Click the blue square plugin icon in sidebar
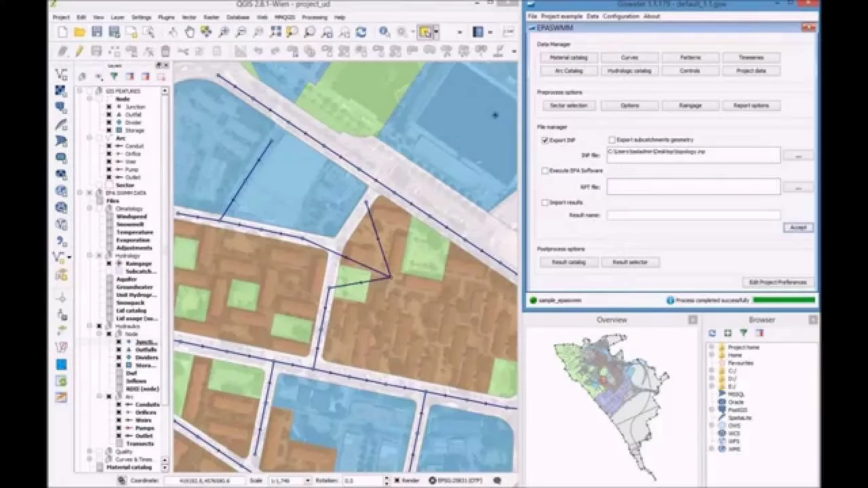 61,365
